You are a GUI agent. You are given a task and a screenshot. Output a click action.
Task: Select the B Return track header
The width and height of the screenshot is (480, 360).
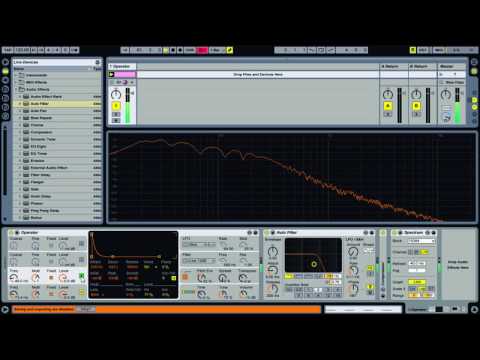(423, 66)
